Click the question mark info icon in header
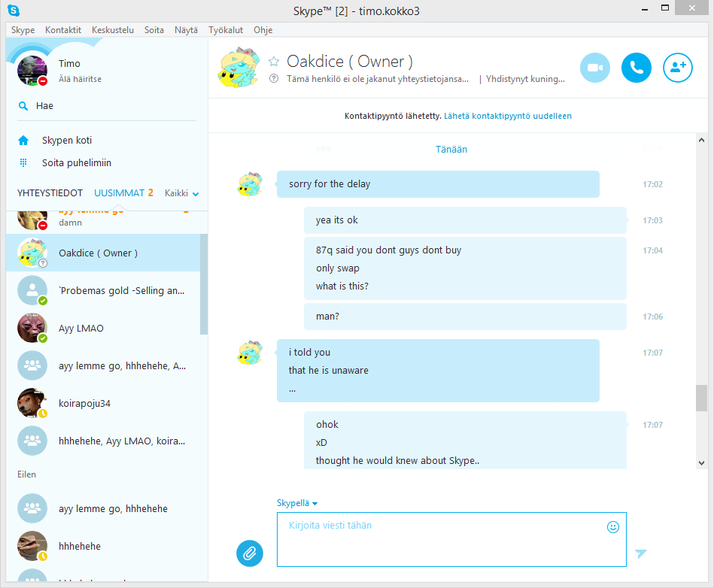 274,78
